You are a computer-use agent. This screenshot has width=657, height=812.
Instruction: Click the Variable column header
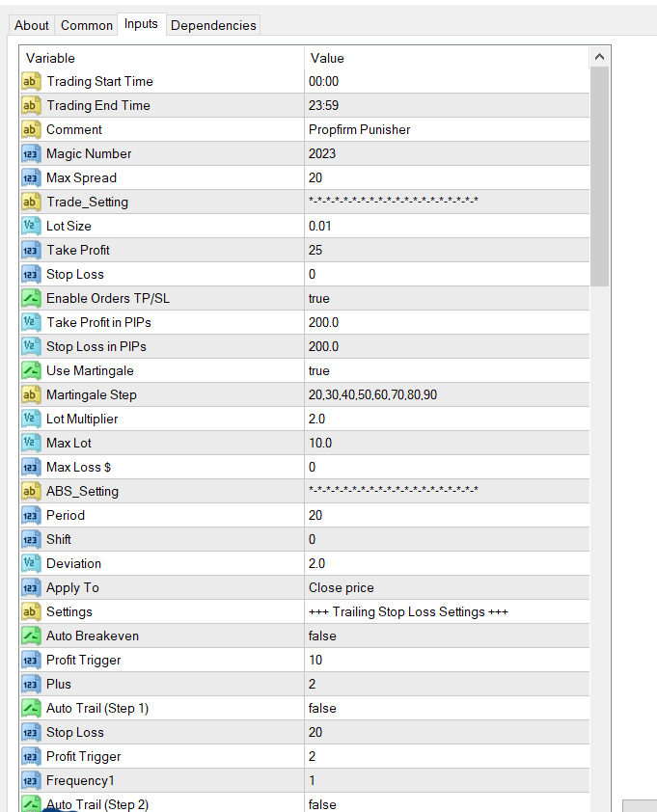coord(162,58)
